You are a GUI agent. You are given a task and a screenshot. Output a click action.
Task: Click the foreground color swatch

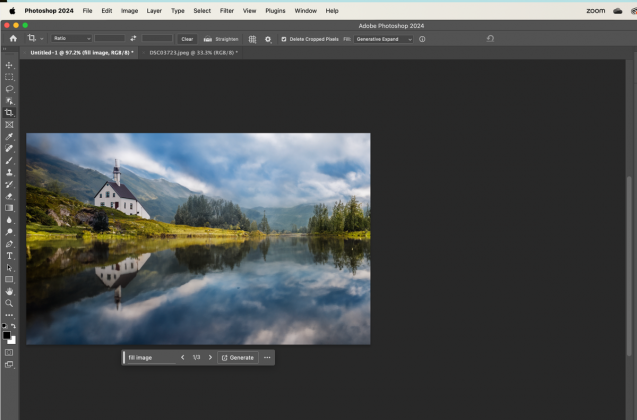click(7, 334)
